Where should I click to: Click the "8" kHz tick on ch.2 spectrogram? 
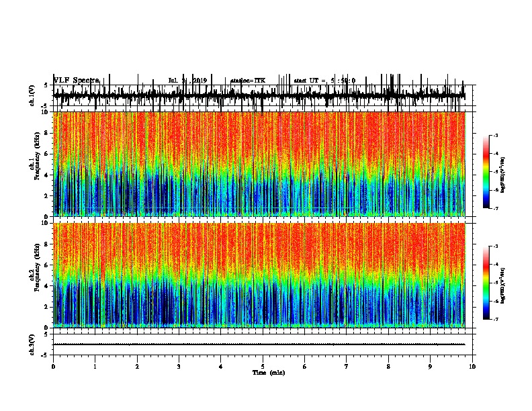click(x=47, y=244)
